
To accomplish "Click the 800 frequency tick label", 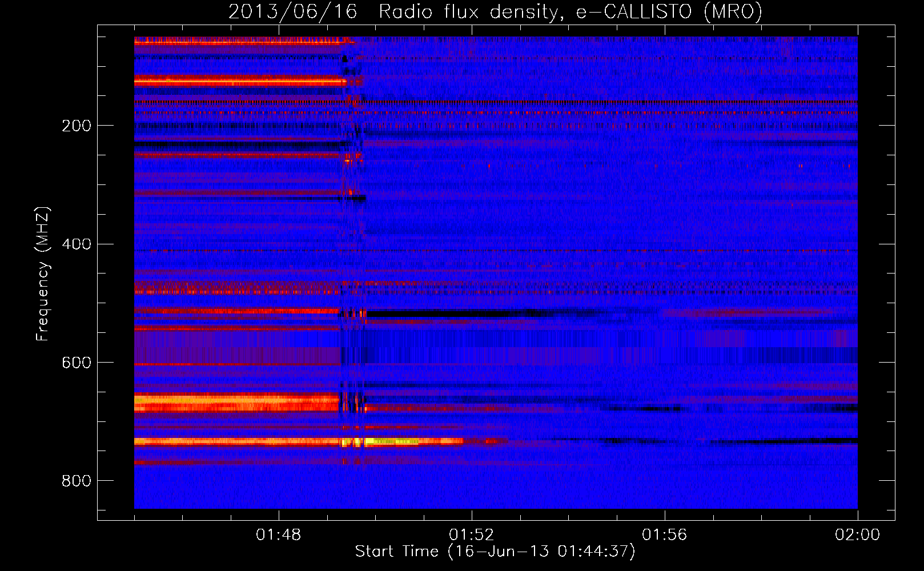I will [x=77, y=481].
